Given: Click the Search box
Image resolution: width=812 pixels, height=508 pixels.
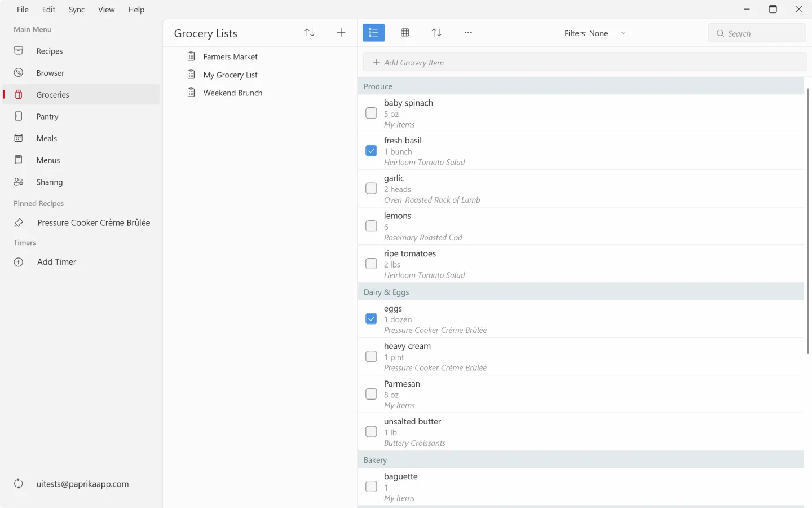Looking at the screenshot, I should point(757,33).
